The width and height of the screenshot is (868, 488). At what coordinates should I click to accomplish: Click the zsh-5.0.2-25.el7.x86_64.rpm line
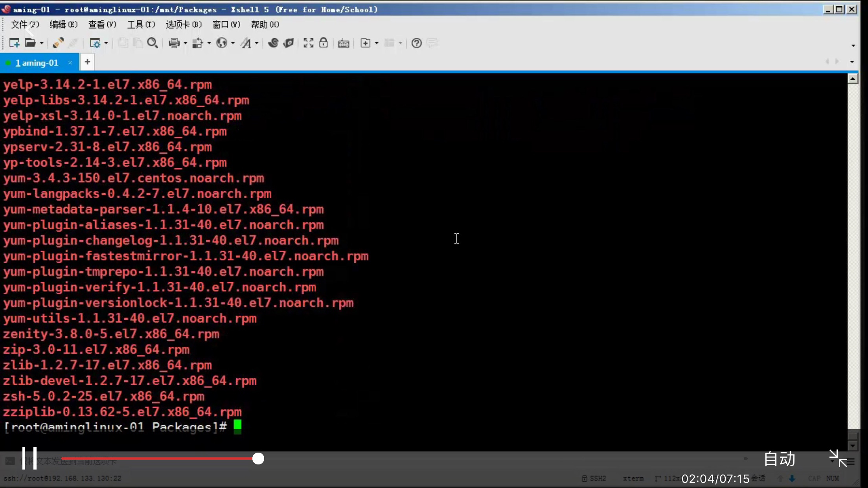[104, 396]
